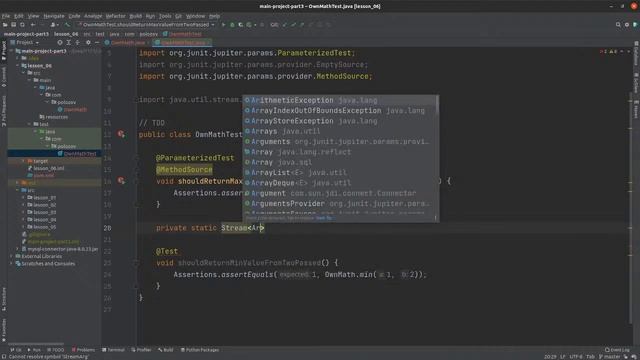
Task: Click the green Run button
Action: pyautogui.click(x=223, y=25)
